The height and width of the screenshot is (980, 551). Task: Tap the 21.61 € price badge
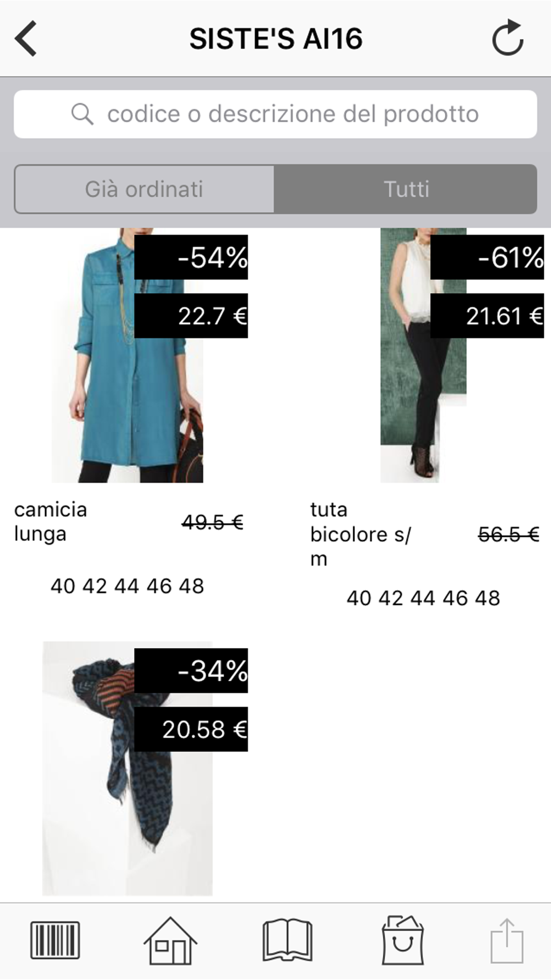click(487, 316)
